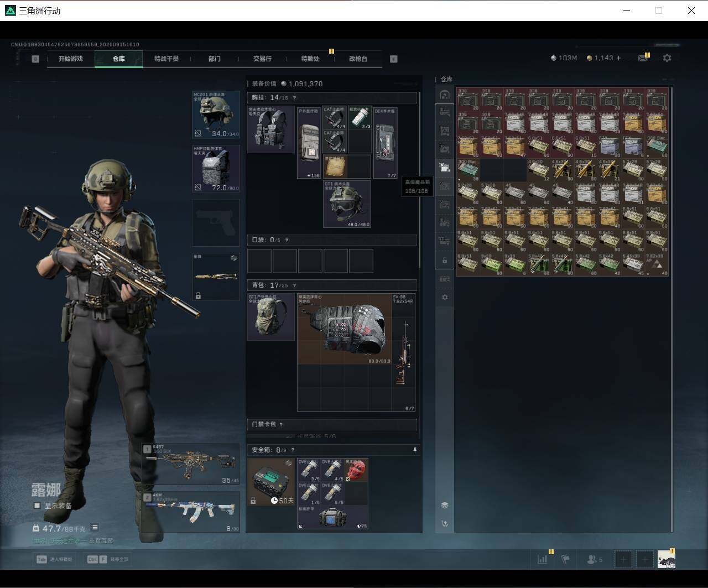Expand the 口袋 pockets section header
The height and width of the screenshot is (588, 708).
click(x=332, y=240)
